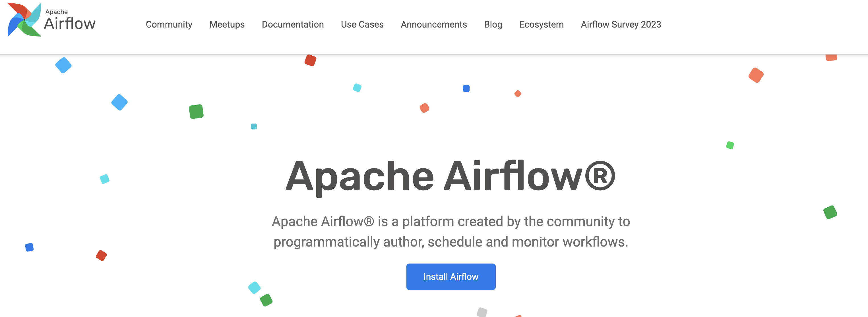Screen dimensions: 868x317
Task: Open the Documentation navigation menu
Action: click(x=292, y=24)
